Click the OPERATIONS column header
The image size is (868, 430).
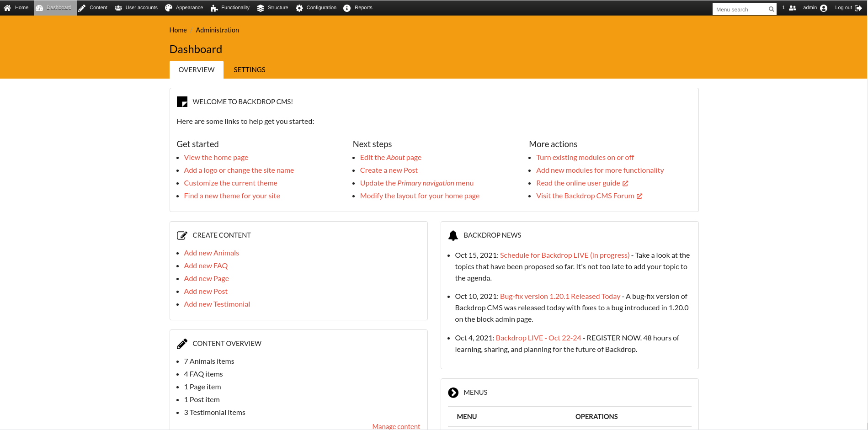(x=596, y=417)
